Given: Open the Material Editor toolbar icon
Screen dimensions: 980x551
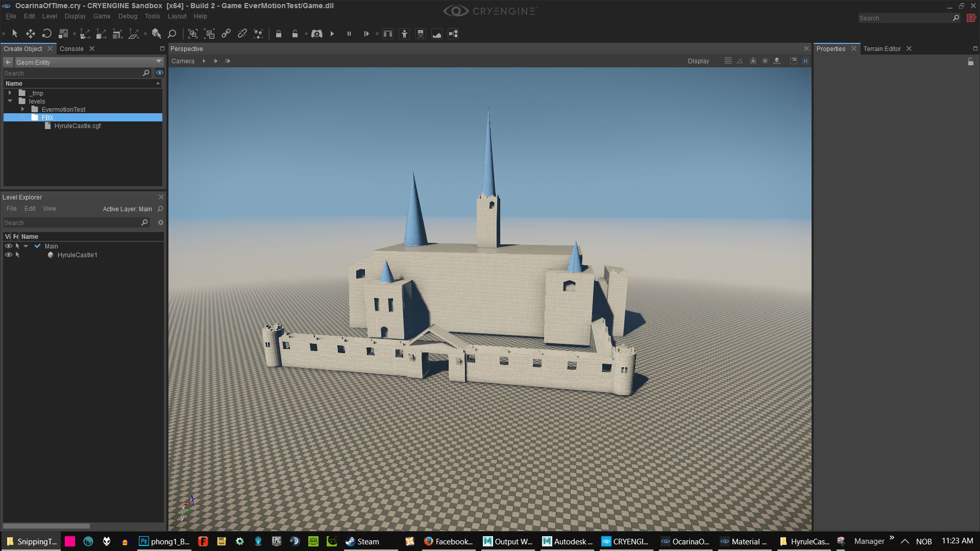Looking at the screenshot, I should coord(388,34).
